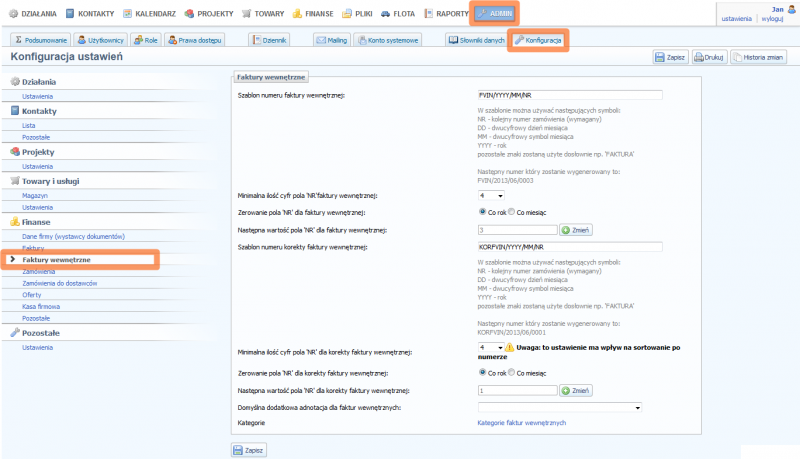
Task: Switch to the Słowniki danych tab
Action: point(476,40)
